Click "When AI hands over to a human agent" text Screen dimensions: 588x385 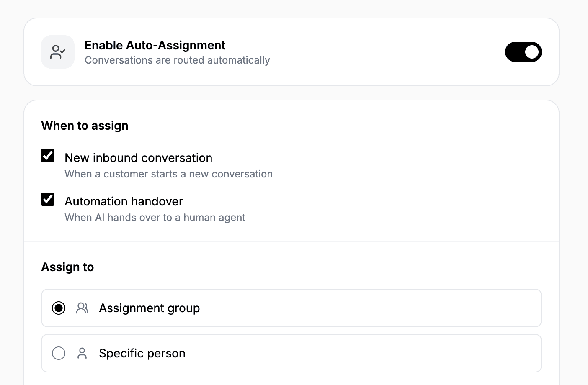click(155, 218)
